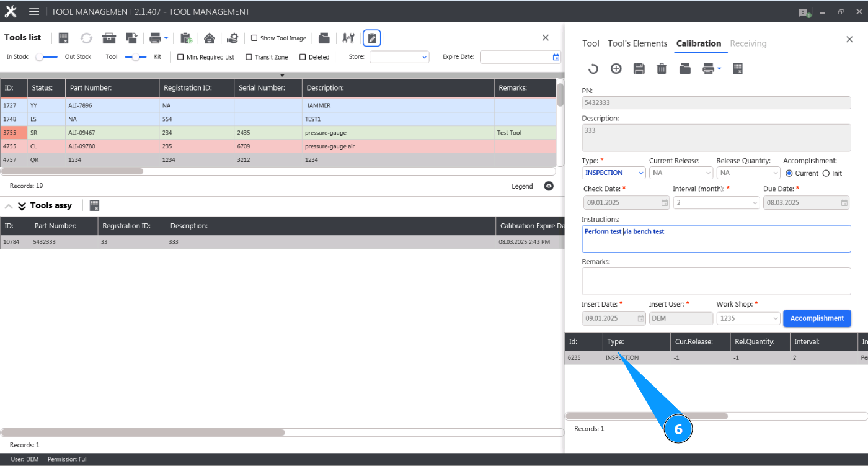
Task: Click the copy-document arrow icon
Action: [131, 38]
